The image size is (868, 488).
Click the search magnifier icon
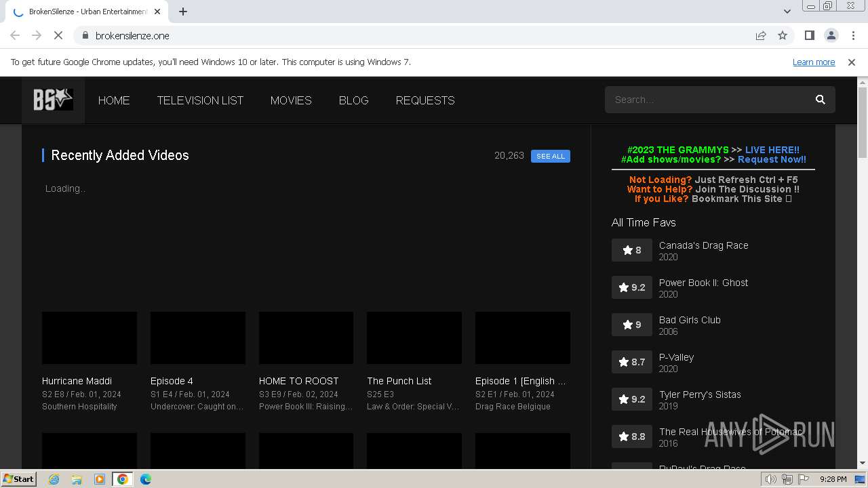pos(820,100)
